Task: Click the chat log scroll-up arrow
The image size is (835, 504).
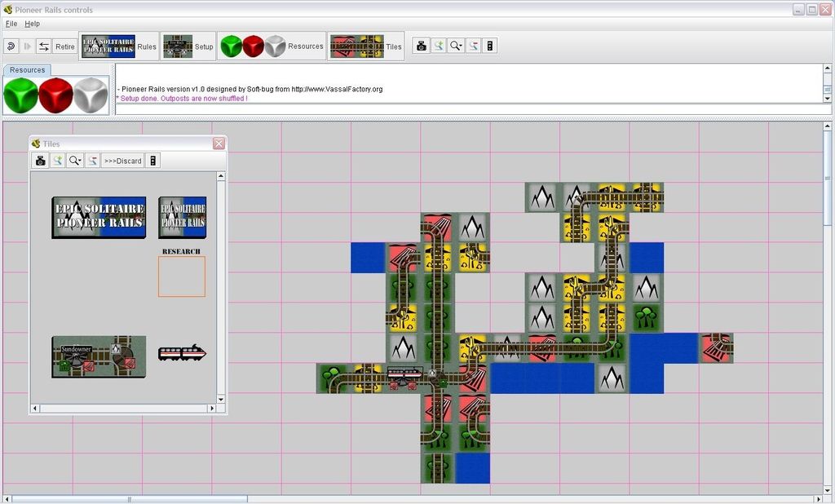Action: 827,69
